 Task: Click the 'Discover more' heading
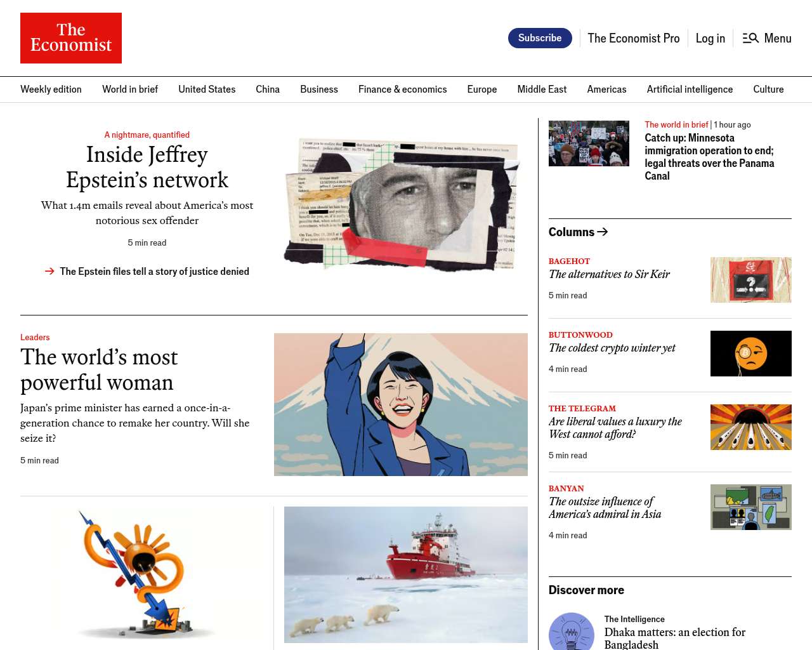[586, 590]
